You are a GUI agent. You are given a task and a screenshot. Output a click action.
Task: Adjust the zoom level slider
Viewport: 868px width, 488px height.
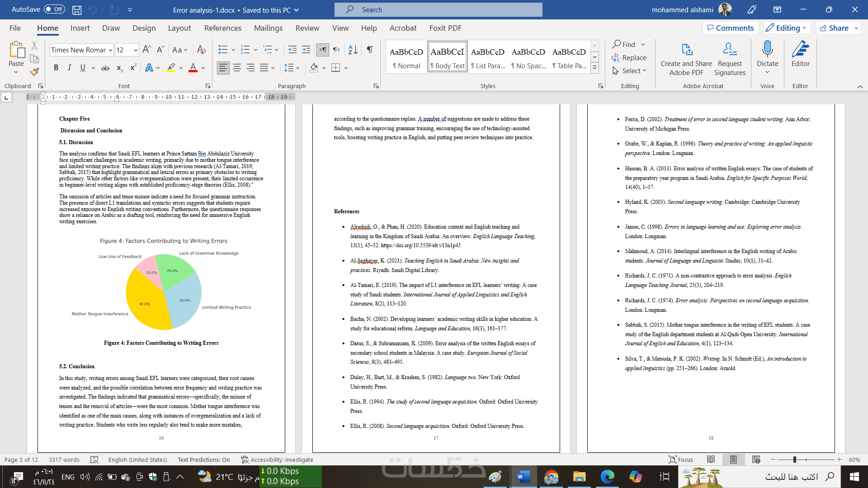coord(794,460)
